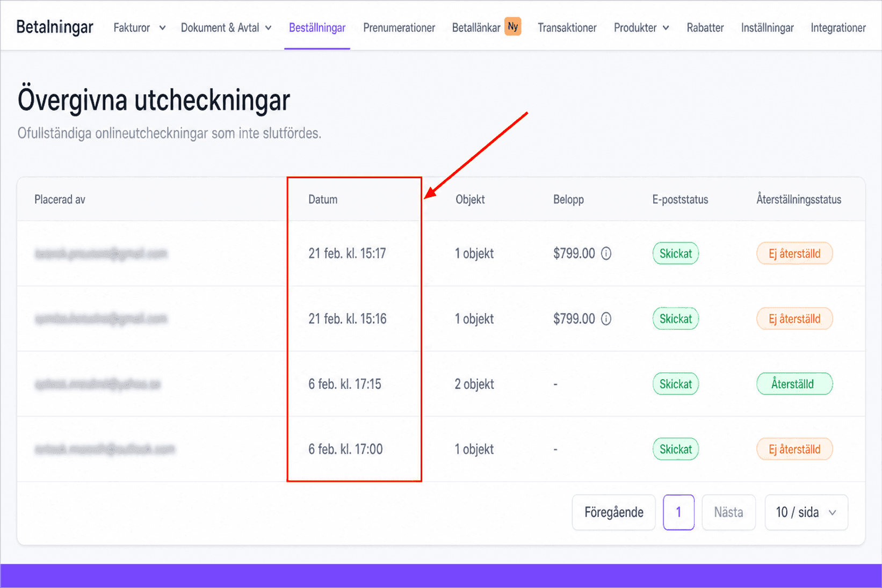Click the Nästa pagination button

pyautogui.click(x=728, y=512)
